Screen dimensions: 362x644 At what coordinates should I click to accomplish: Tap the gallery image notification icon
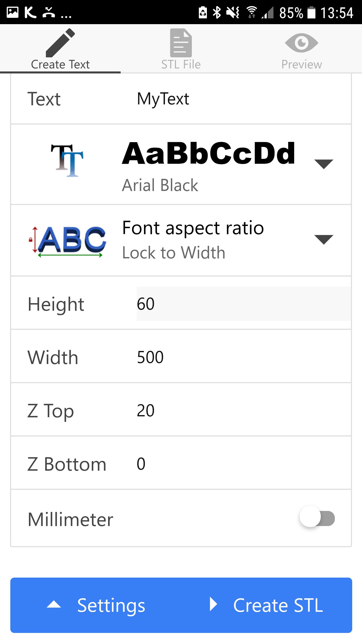[13, 13]
